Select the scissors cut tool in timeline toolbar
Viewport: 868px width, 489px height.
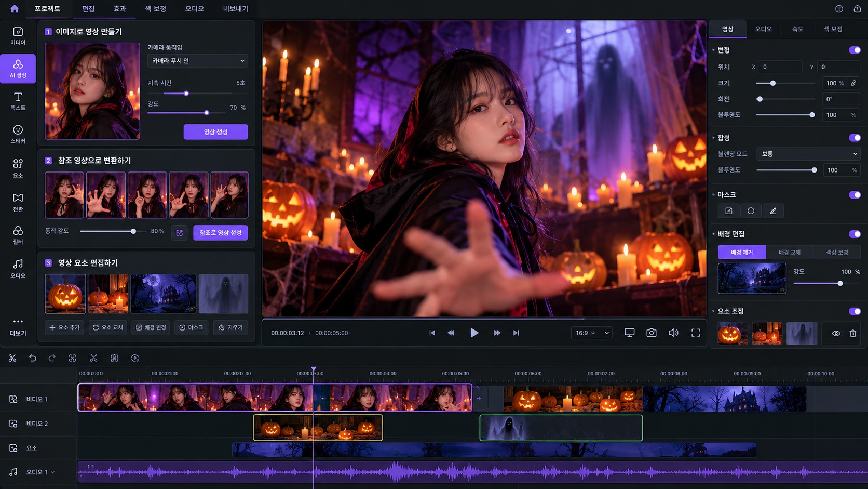tap(12, 358)
